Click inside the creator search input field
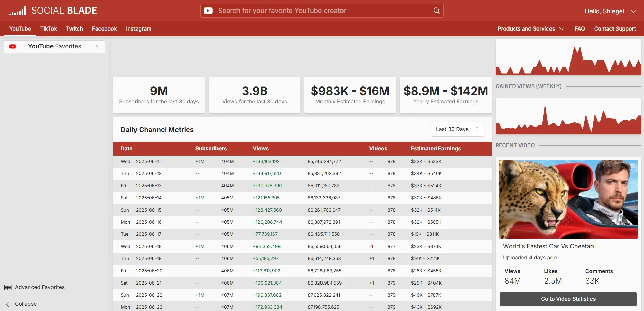The width and height of the screenshot is (644, 311). [305, 11]
